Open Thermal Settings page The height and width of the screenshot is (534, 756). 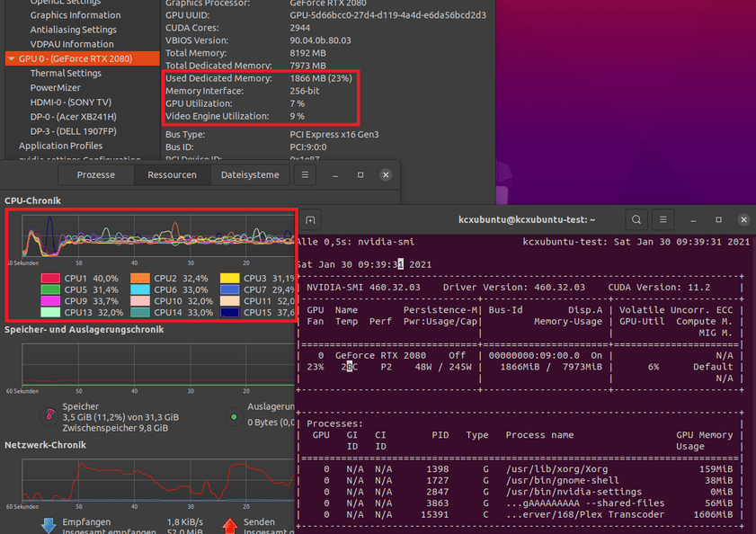click(66, 73)
